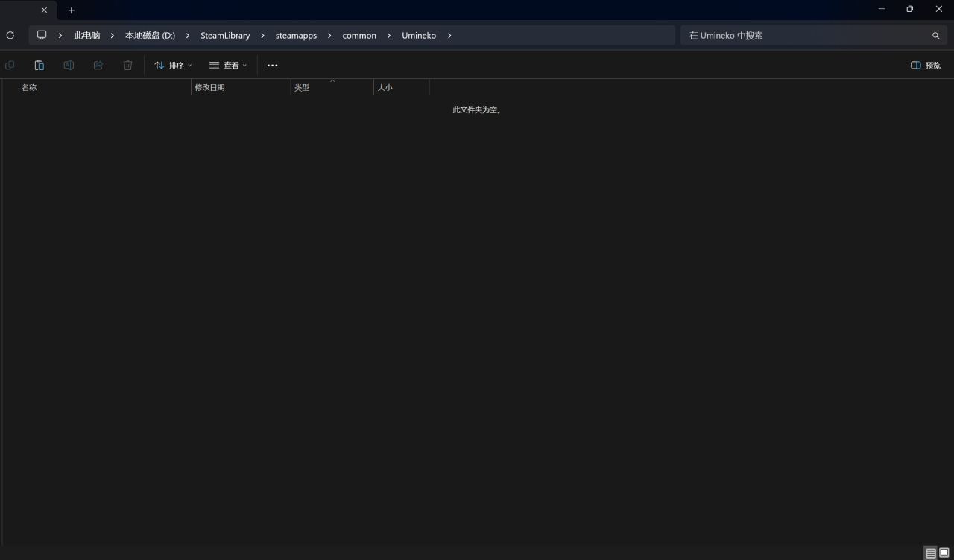Sort by the 大小 column header
Image resolution: width=954 pixels, height=560 pixels.
(401, 87)
